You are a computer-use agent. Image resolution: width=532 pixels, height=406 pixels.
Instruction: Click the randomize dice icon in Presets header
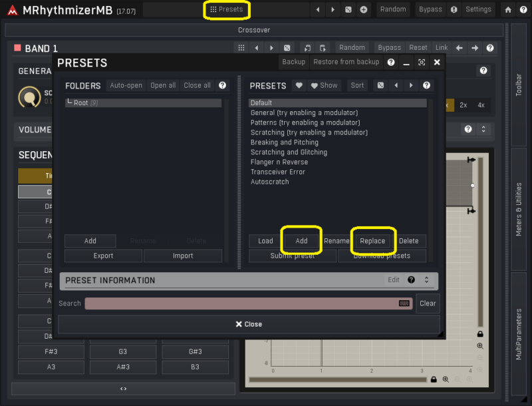(380, 85)
